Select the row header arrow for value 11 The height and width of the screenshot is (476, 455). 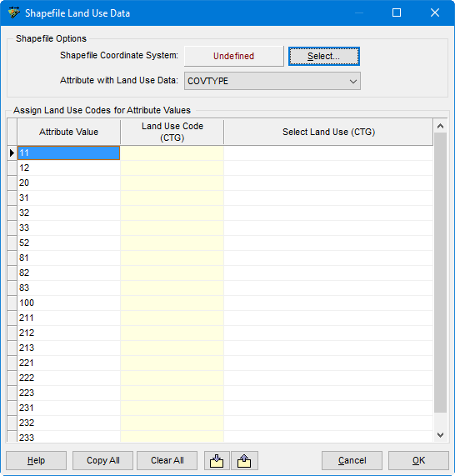[12, 153]
